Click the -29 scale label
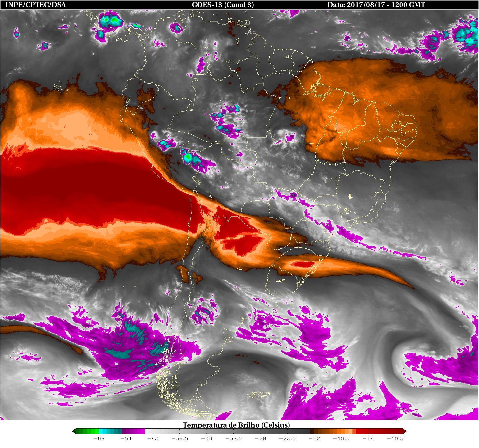The width and height of the screenshot is (479, 448). coord(260,439)
